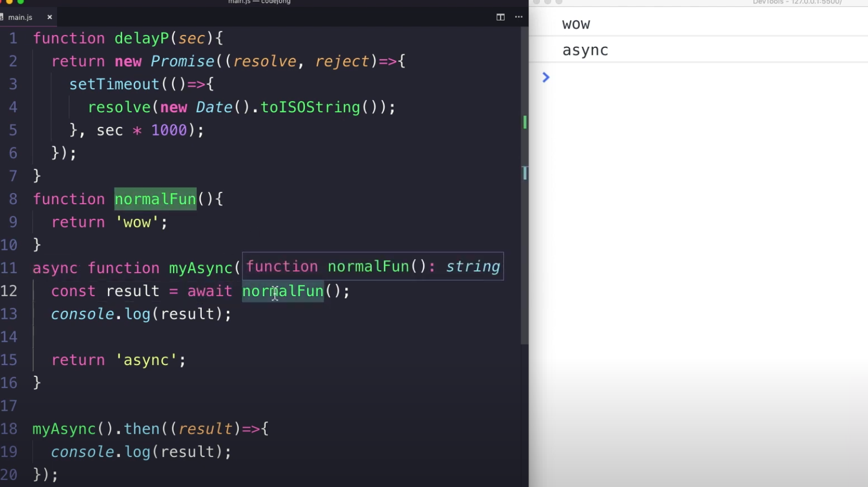Click normalFun call on line 12
The height and width of the screenshot is (487, 868).
[283, 291]
